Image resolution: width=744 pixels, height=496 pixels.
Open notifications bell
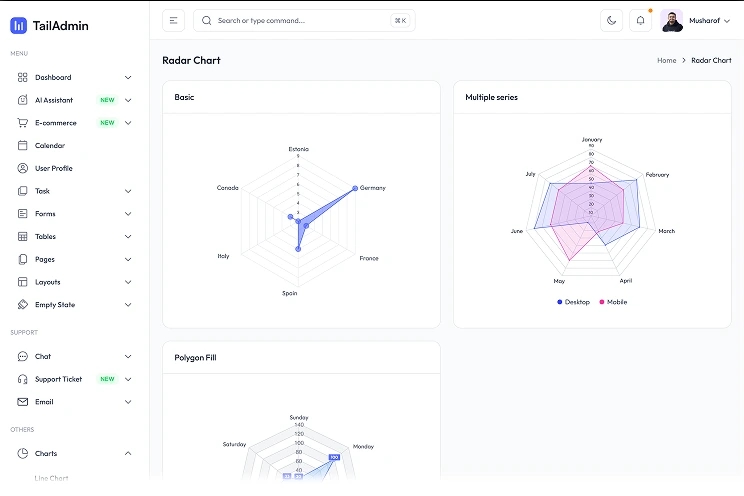coord(640,20)
